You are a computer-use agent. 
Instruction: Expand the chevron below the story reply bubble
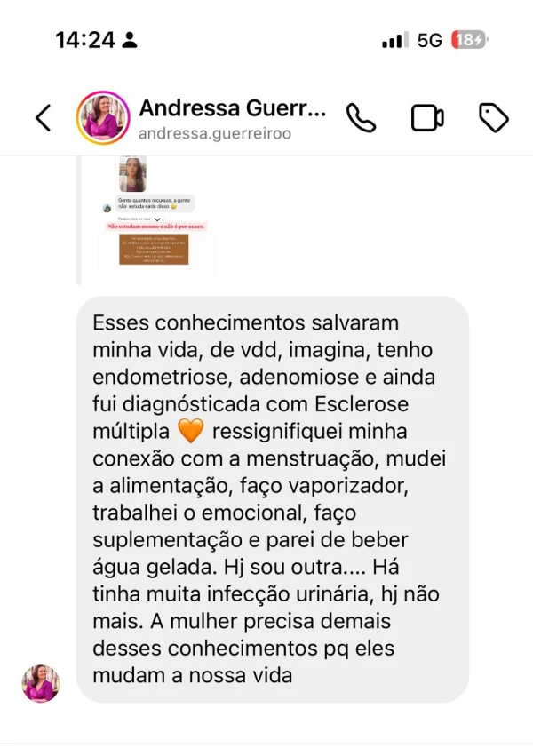click(x=157, y=219)
